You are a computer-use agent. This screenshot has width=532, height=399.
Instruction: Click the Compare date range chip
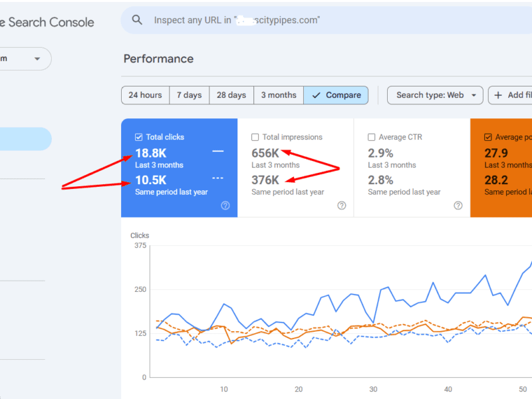click(336, 95)
